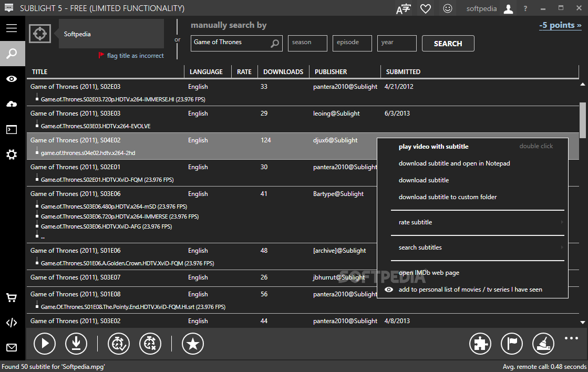Choose 'add to personal list' seen entry

click(x=472, y=290)
